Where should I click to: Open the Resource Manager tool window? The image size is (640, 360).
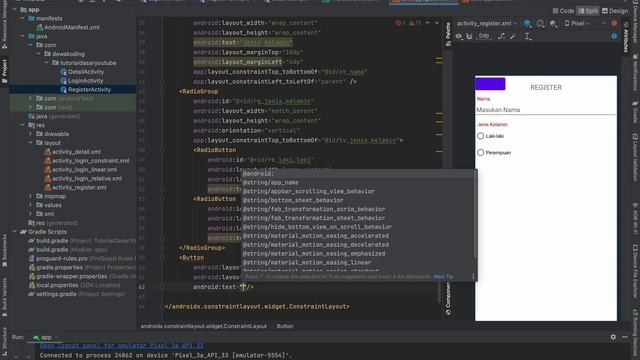point(4,24)
